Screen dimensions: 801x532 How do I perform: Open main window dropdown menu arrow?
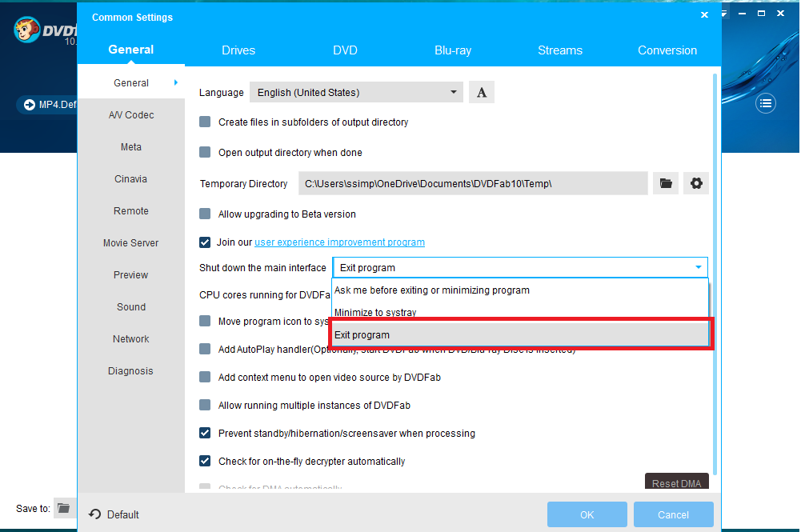(x=724, y=14)
